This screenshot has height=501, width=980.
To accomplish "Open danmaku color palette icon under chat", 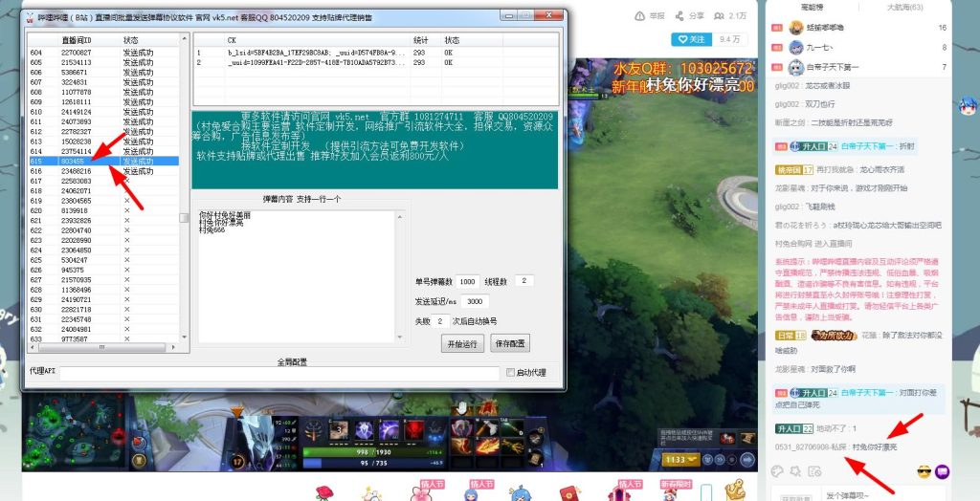I will coord(777,471).
